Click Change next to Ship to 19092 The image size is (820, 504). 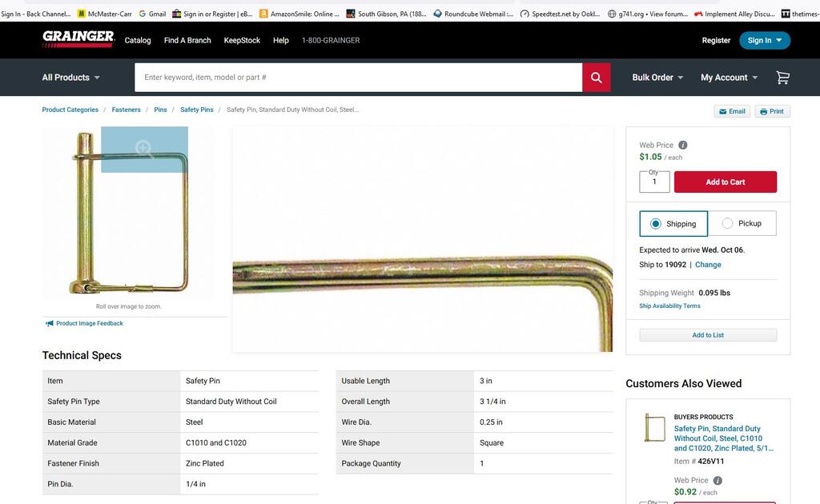click(x=708, y=265)
